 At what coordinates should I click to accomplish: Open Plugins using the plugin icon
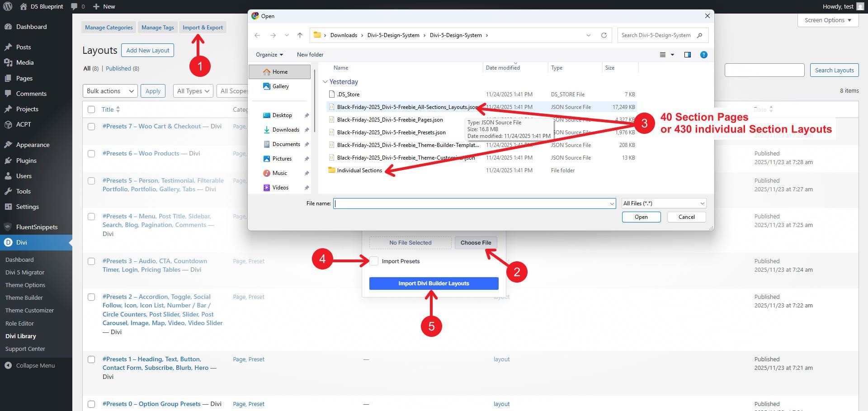[x=9, y=161]
